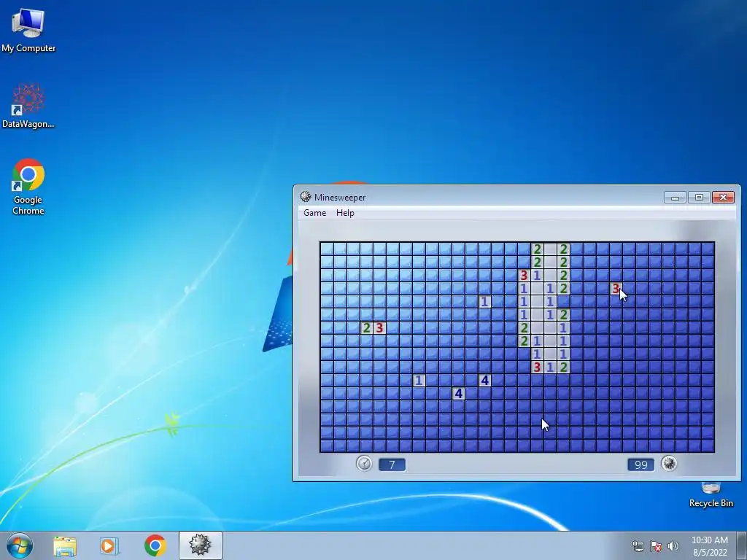
Task: Open Chrome from the taskbar
Action: coord(155,545)
